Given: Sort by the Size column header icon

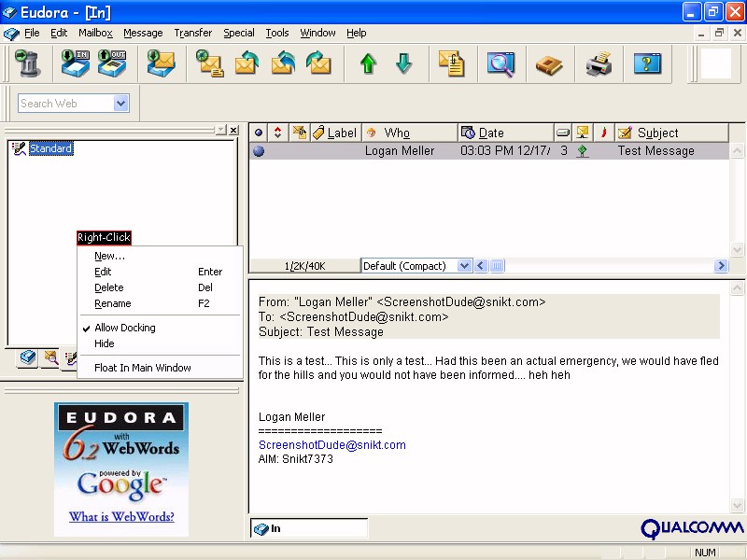Looking at the screenshot, I should 563,133.
